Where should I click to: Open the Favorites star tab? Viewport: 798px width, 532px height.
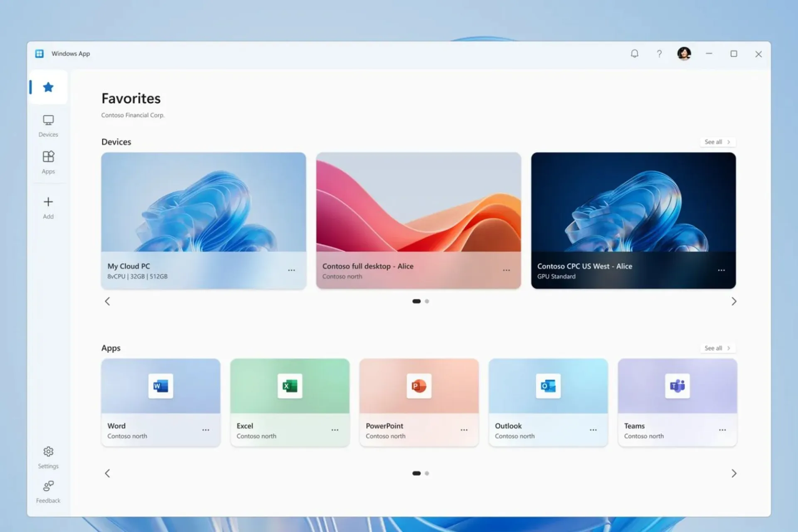(x=48, y=87)
